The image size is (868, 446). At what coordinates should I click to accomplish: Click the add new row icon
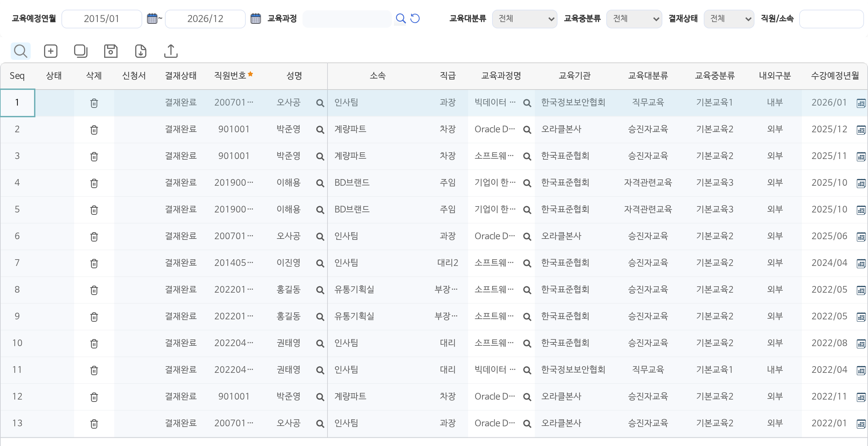pyautogui.click(x=50, y=51)
